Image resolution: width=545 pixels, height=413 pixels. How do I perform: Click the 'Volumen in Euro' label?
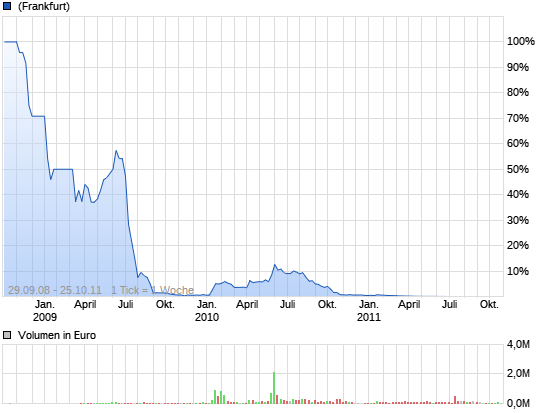[x=57, y=335]
